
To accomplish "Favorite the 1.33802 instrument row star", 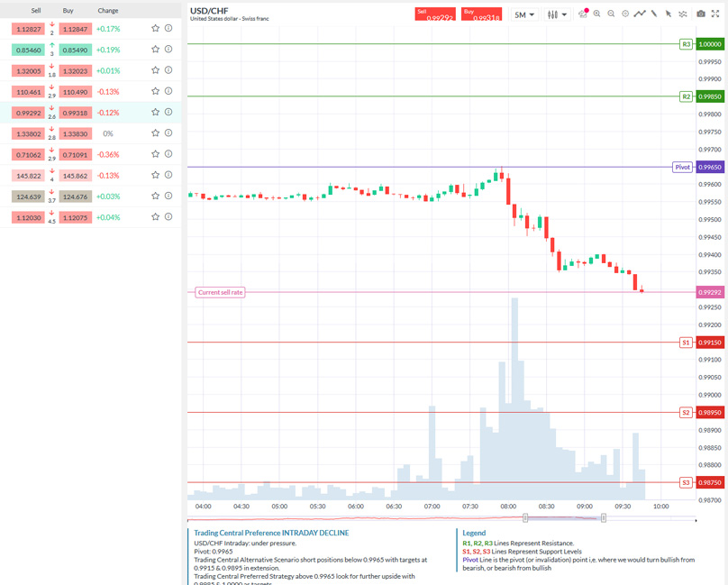I will 156,133.
